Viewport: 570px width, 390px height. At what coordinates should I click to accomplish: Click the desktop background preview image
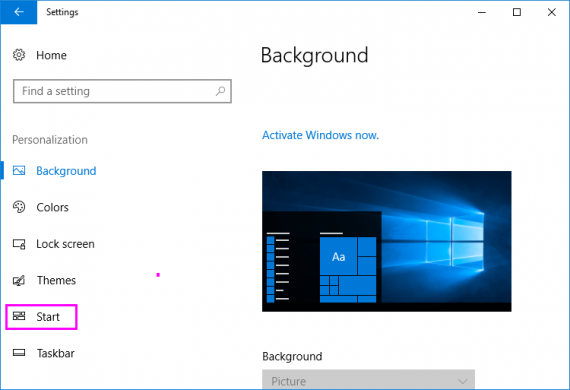pos(386,241)
